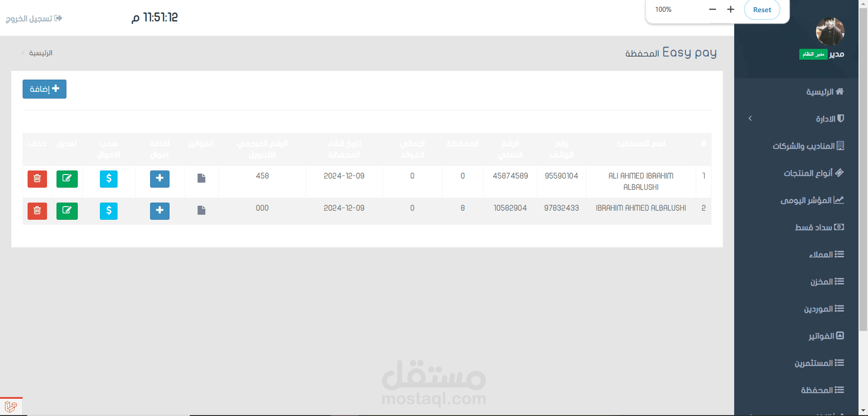Click civil number 10582904
Screen dimensions: 868x416
[x=510, y=208]
